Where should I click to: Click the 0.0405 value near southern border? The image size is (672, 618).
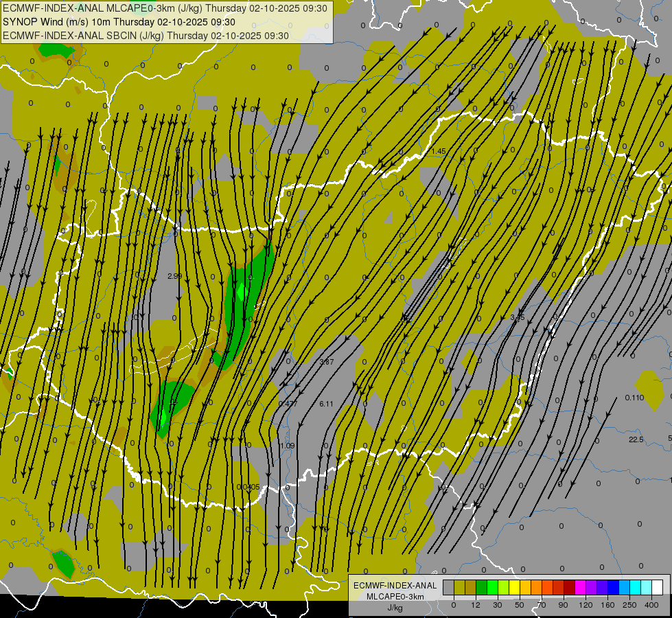pos(248,487)
